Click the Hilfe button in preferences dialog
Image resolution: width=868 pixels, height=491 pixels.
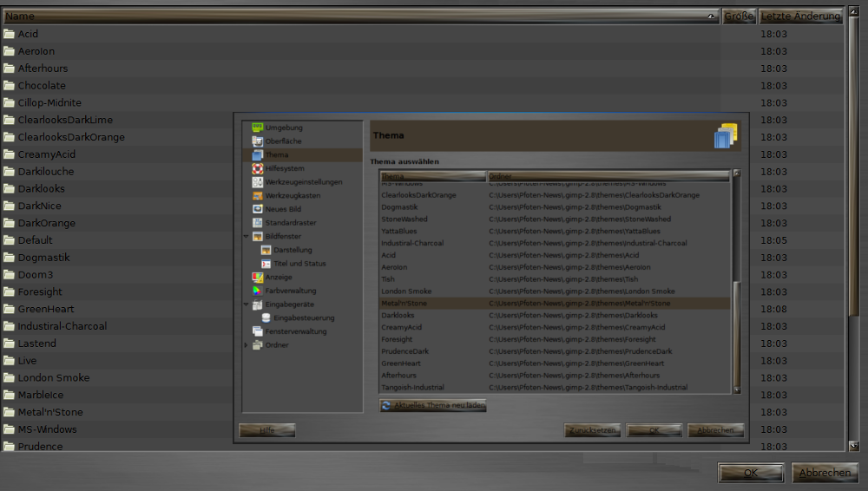pyautogui.click(x=266, y=430)
